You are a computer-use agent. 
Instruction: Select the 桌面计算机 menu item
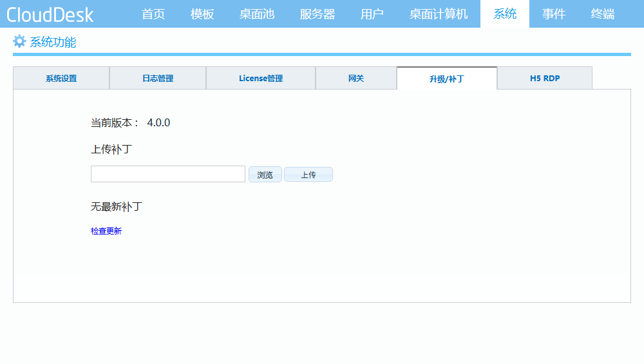coord(438,14)
